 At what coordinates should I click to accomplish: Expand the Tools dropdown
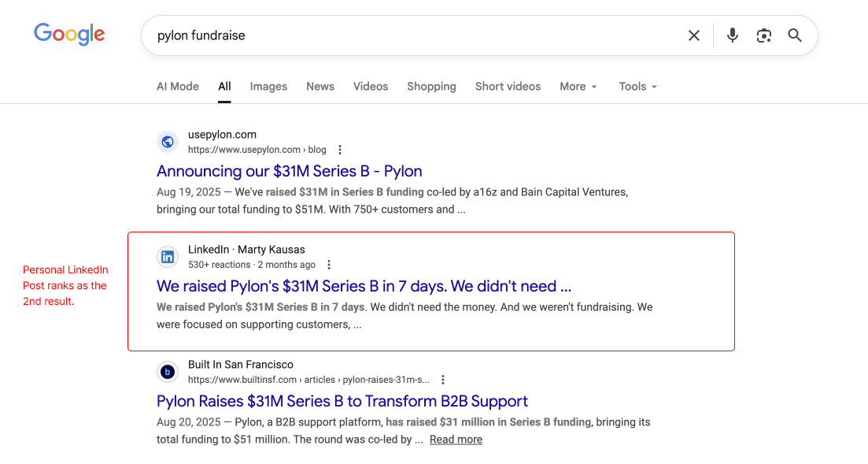coord(637,87)
